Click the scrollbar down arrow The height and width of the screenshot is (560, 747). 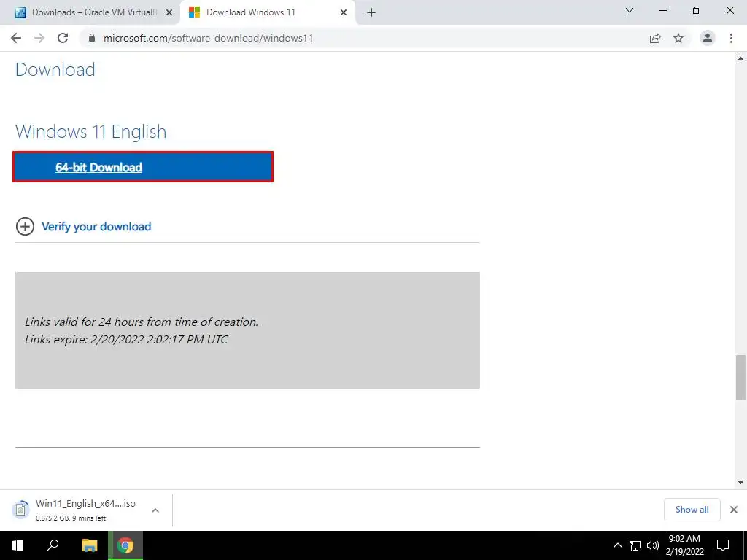[740, 483]
